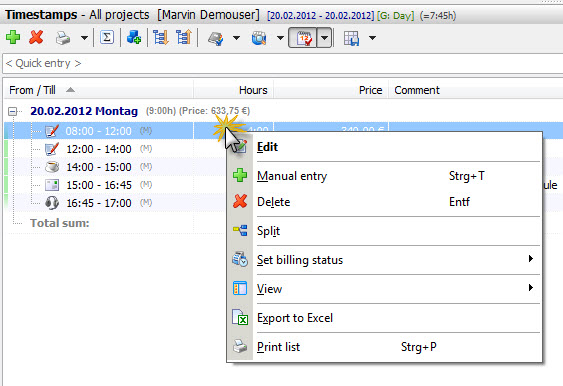Screen dimensions: 563x386
Task: Click the collapse tree up icon
Action: [184, 37]
